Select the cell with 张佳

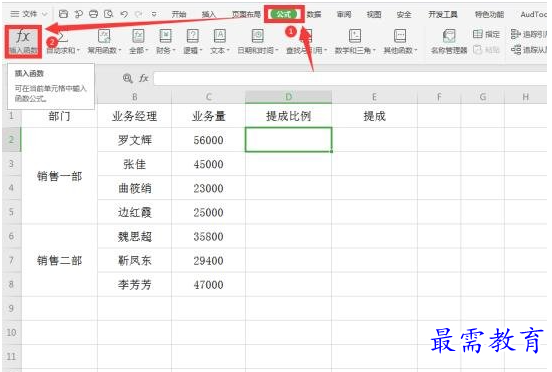click(134, 164)
